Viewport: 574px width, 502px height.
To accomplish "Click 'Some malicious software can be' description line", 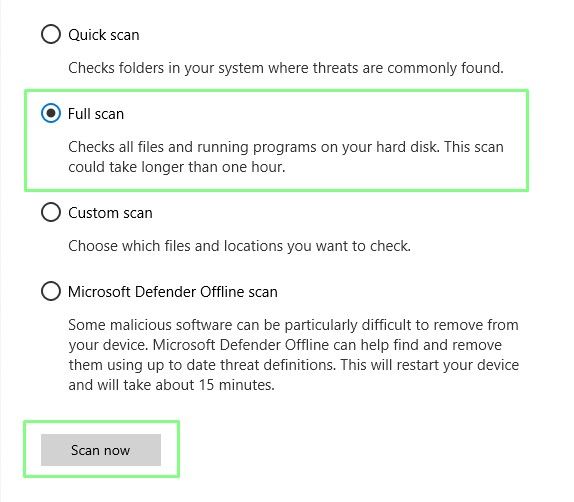I will coord(293,325).
